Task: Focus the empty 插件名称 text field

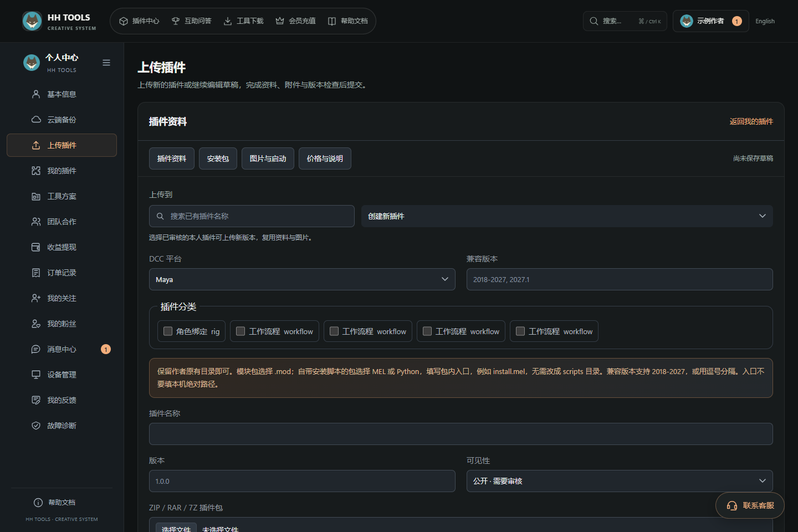Action: point(461,434)
